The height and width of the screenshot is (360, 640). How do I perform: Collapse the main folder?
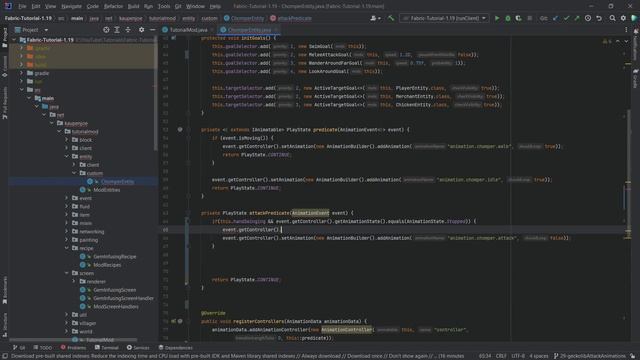(29, 98)
